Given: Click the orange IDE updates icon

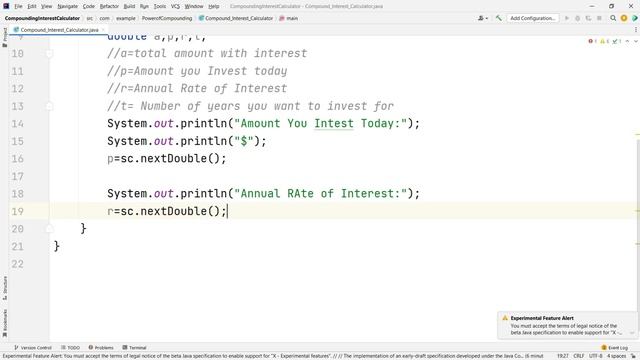Looking at the screenshot, I should (624, 18).
